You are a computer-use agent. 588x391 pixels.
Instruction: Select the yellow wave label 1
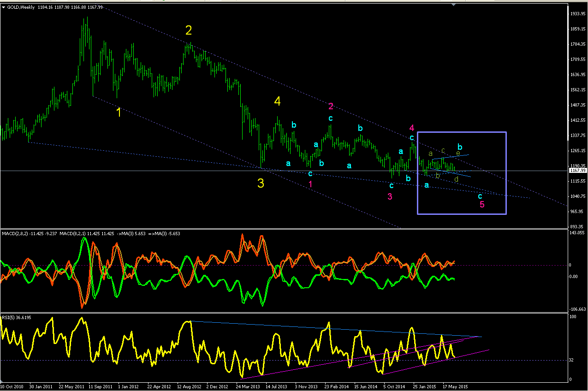pos(119,112)
